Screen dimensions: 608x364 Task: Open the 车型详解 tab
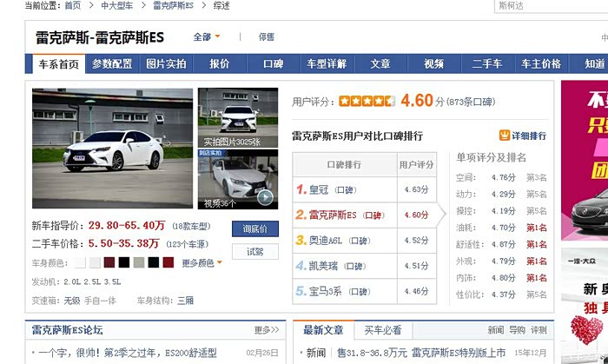(x=327, y=64)
